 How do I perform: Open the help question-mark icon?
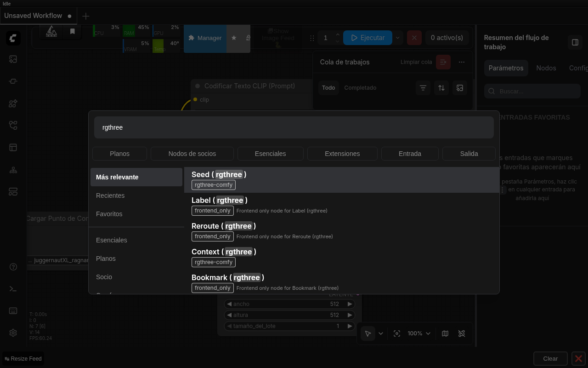click(13, 267)
